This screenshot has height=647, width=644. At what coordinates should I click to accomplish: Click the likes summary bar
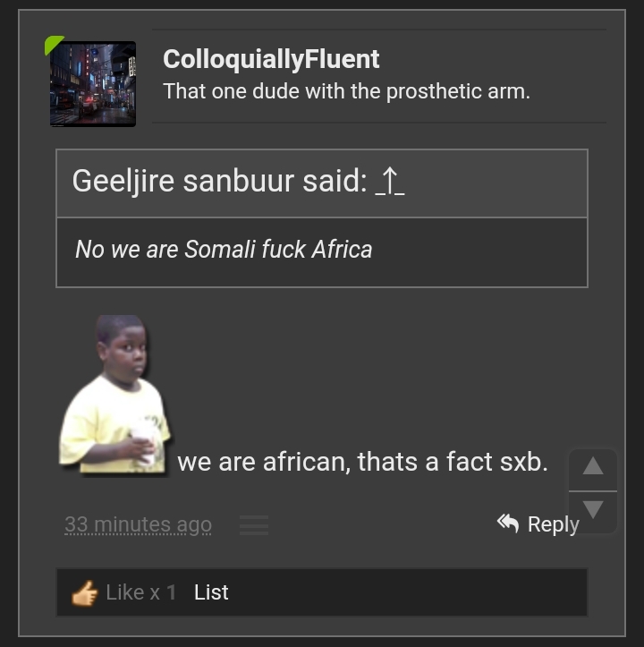(402, 592)
